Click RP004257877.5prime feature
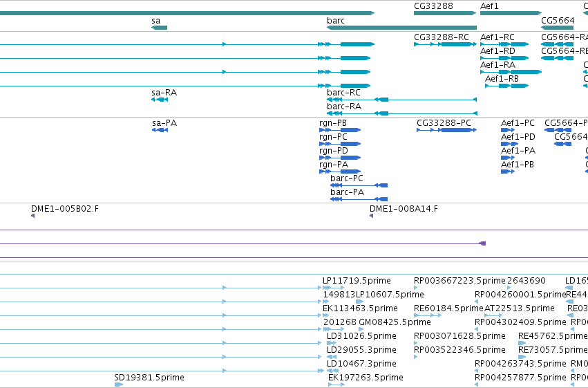Image resolution: width=588 pixels, height=388 pixels. click(x=476, y=385)
